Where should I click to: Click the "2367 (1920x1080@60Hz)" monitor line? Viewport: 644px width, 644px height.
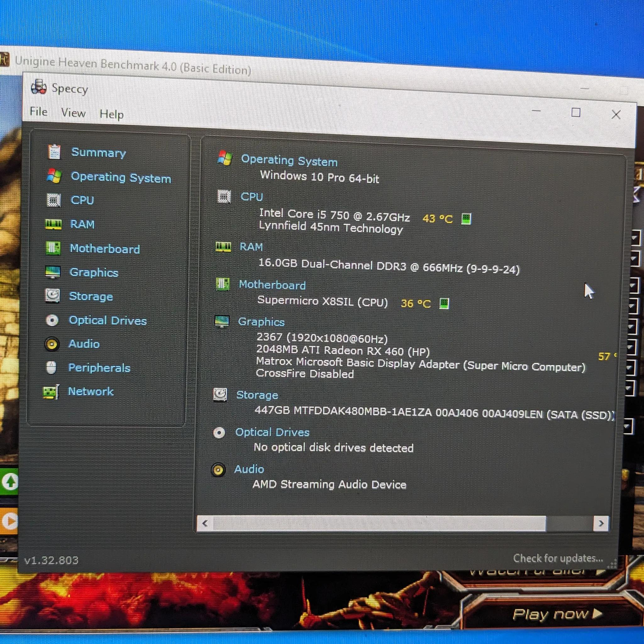point(322,338)
